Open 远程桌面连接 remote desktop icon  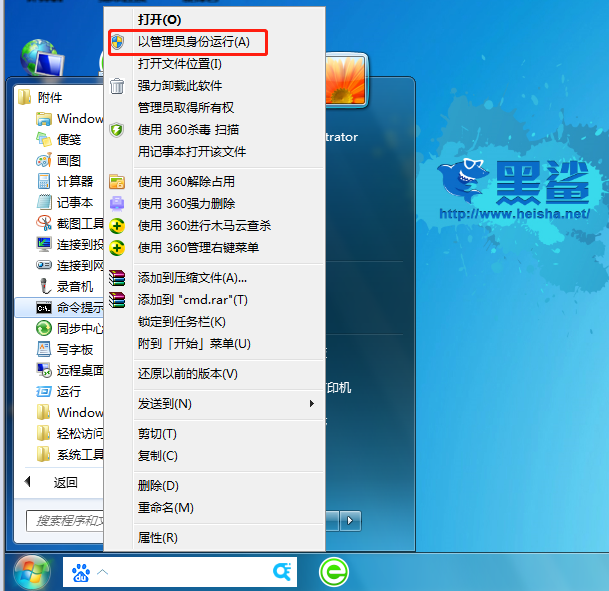44,370
